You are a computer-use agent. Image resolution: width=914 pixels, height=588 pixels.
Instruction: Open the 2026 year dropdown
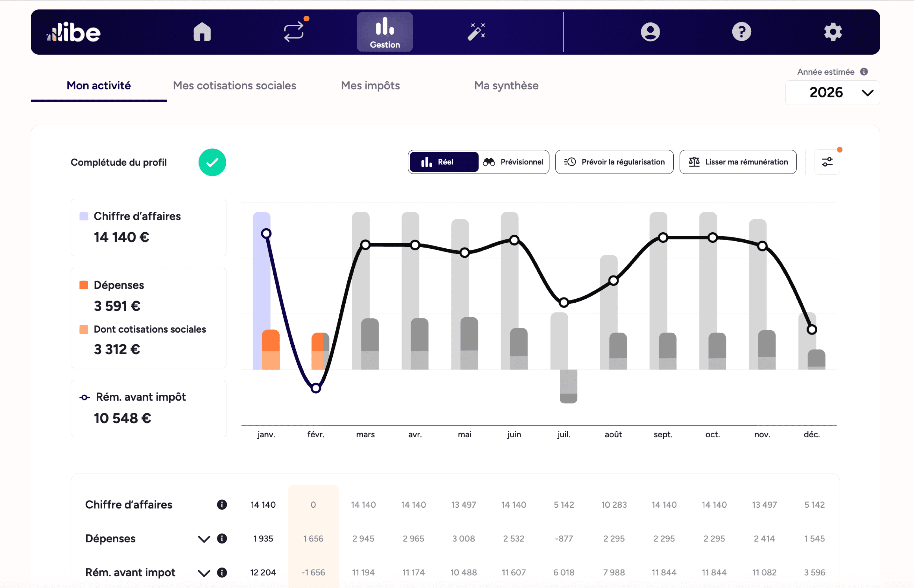tap(832, 93)
